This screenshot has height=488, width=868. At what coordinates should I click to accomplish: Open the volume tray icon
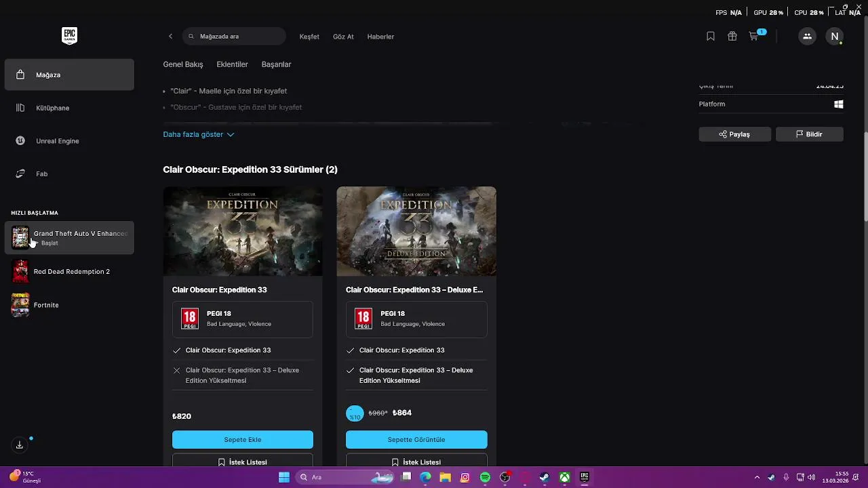[x=812, y=477]
